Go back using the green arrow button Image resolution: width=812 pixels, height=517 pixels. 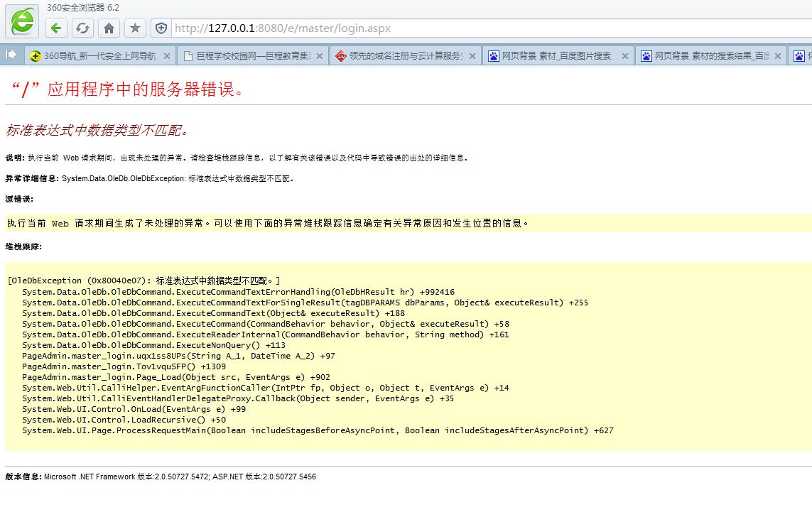(56, 28)
